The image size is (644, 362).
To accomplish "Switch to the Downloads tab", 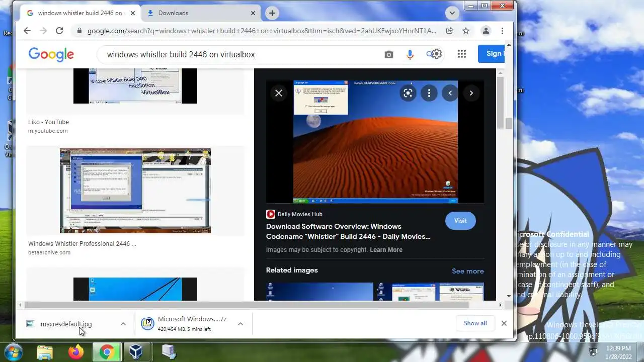I will [x=201, y=13].
